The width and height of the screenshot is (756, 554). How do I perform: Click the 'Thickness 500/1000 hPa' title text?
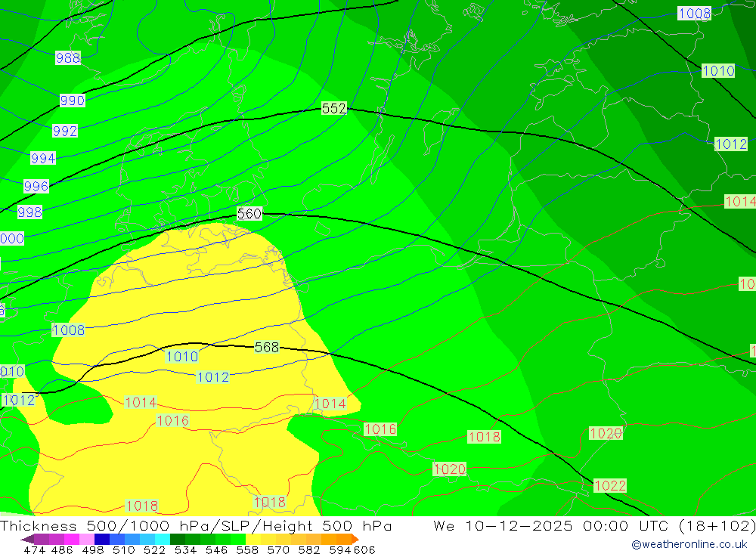[103, 525]
